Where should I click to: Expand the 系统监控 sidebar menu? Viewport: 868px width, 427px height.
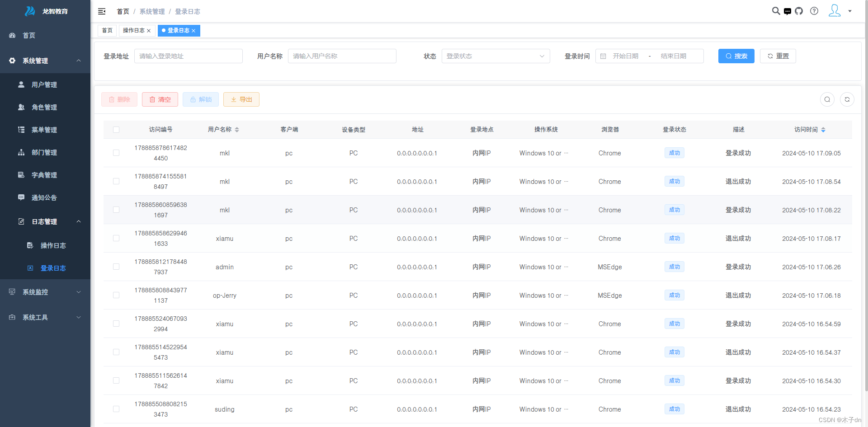tap(45, 292)
